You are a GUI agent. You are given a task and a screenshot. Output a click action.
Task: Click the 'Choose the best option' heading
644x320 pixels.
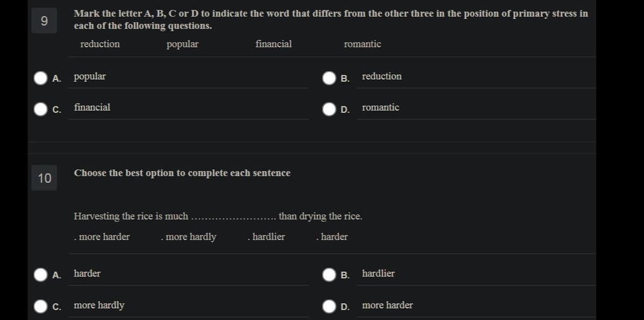tap(182, 173)
